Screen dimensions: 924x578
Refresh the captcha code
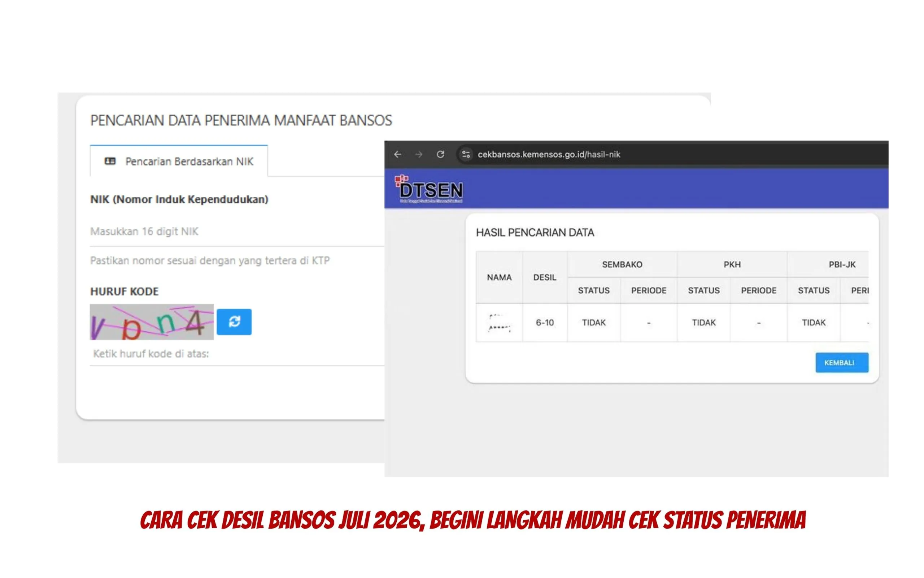point(234,322)
